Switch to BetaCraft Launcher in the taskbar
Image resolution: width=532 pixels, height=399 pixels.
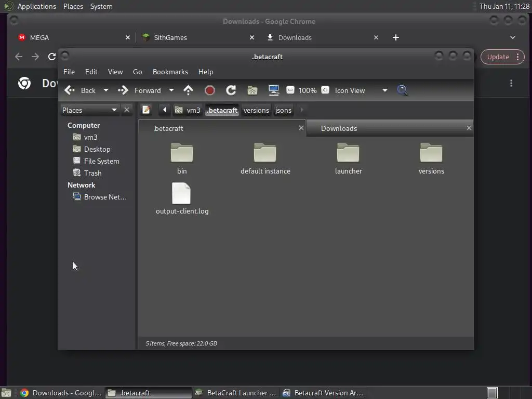(x=236, y=393)
